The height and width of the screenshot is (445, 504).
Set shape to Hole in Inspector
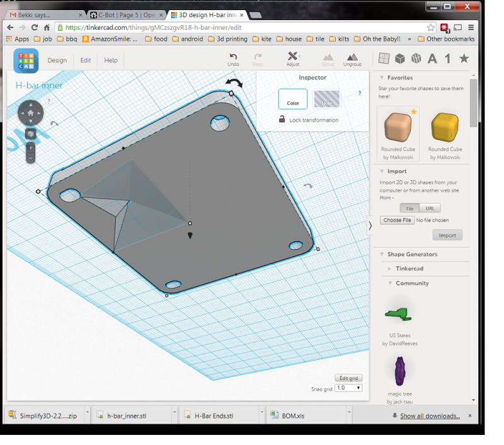326,100
